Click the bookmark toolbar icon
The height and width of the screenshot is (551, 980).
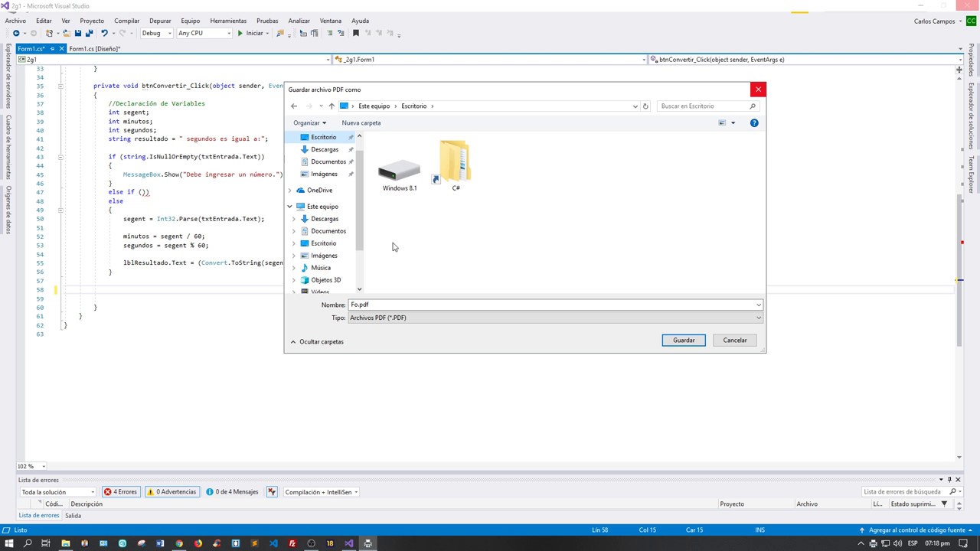(355, 33)
